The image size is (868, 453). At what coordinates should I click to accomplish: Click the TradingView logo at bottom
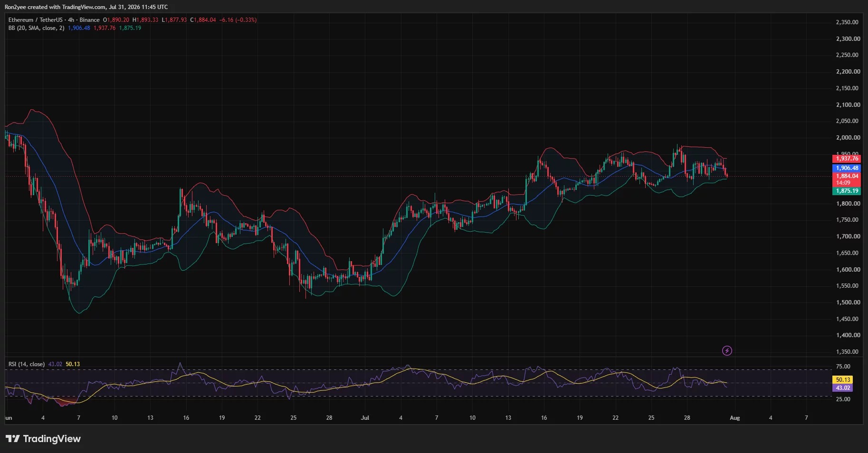43,439
